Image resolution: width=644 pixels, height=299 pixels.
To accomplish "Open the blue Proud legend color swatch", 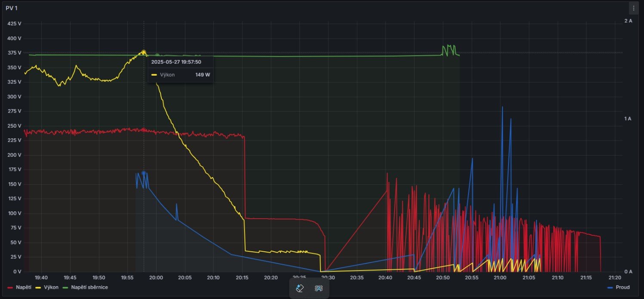I will click(x=610, y=287).
